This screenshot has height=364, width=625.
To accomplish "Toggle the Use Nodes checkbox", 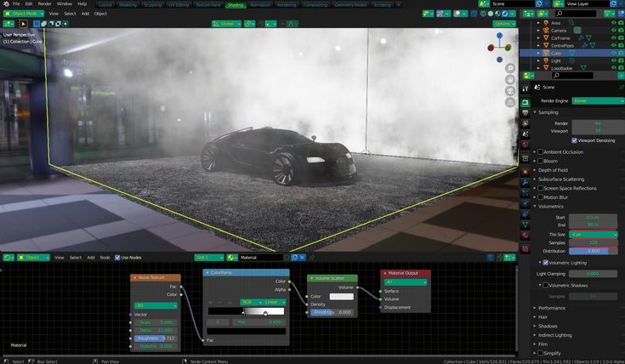I will point(117,257).
